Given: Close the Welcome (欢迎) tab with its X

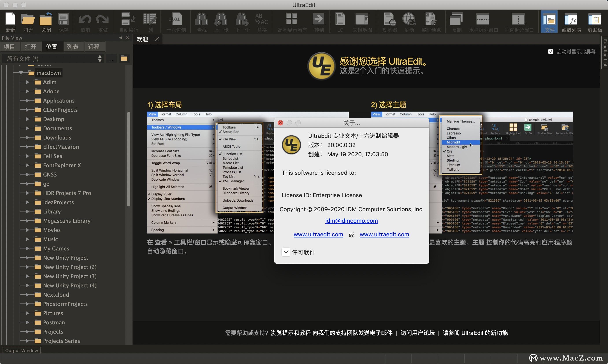Looking at the screenshot, I should click(157, 39).
